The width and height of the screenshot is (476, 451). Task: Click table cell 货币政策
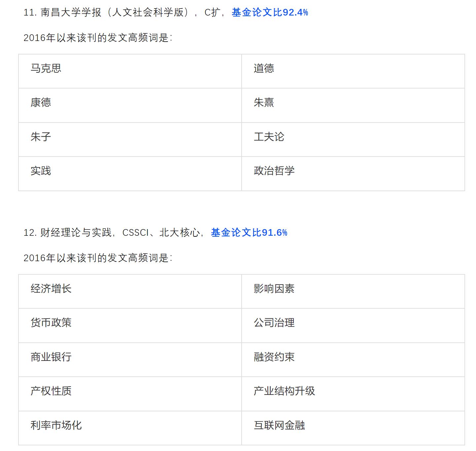[x=130, y=326]
